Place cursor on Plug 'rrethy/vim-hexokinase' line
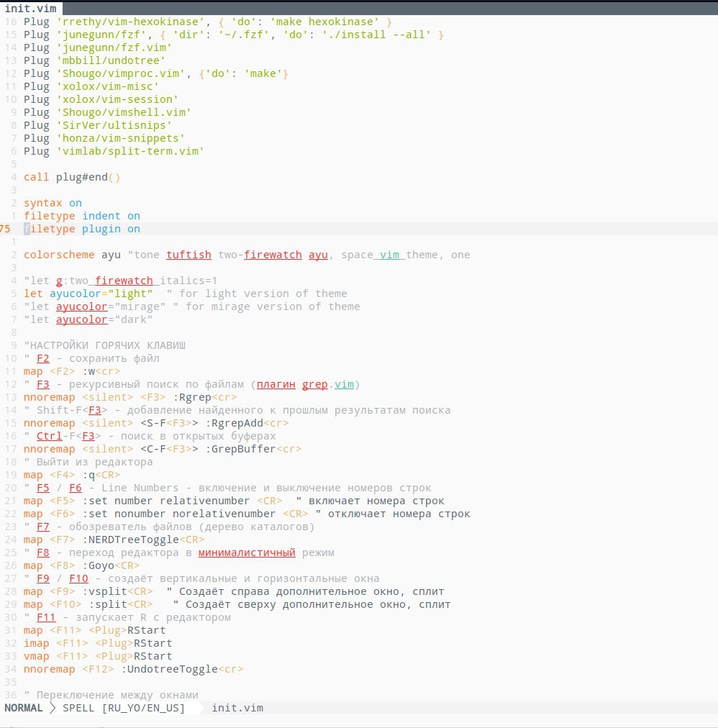The width and height of the screenshot is (718, 728). [x=208, y=22]
